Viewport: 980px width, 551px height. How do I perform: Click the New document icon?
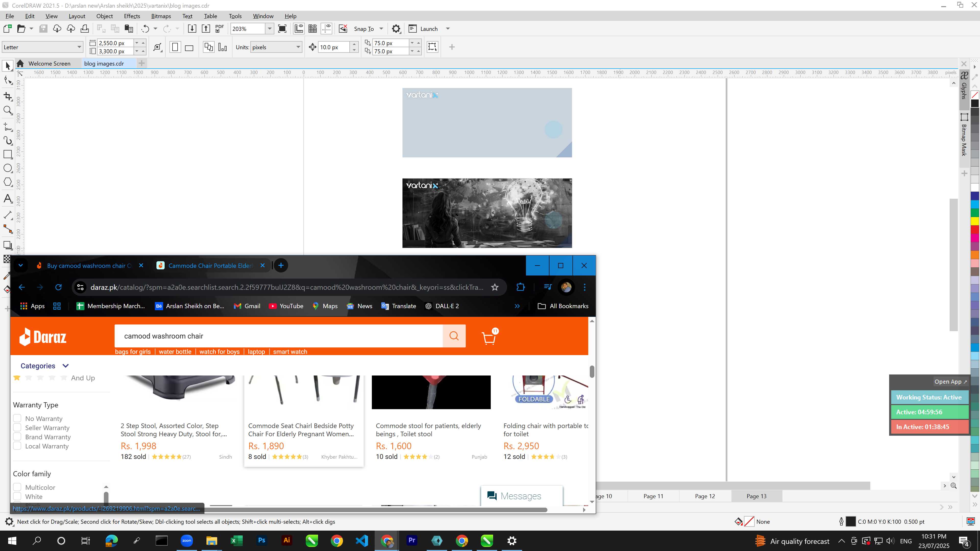(x=7, y=29)
